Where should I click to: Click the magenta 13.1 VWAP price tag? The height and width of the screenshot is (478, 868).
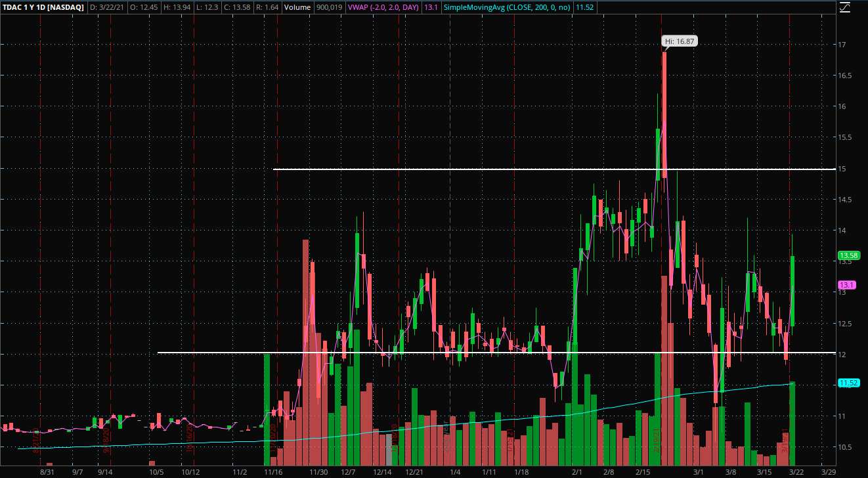click(x=846, y=285)
